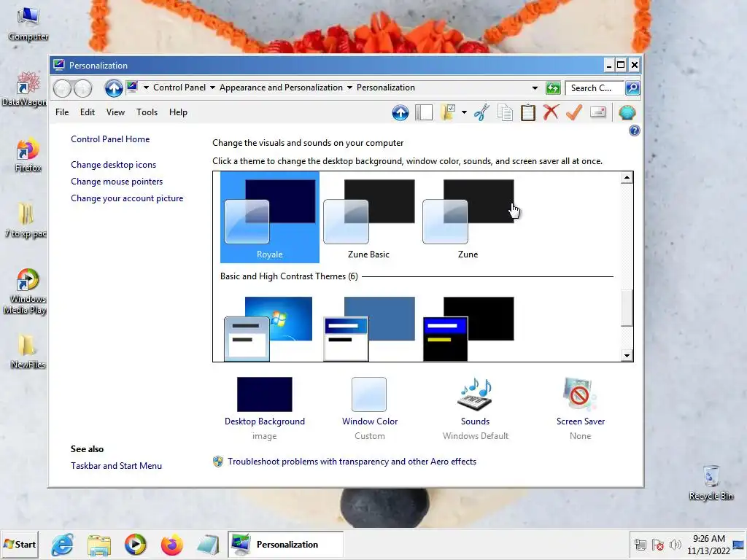Expand the dropdown after Control Panel breadcrumb
This screenshot has width=747, height=560.
212,87
